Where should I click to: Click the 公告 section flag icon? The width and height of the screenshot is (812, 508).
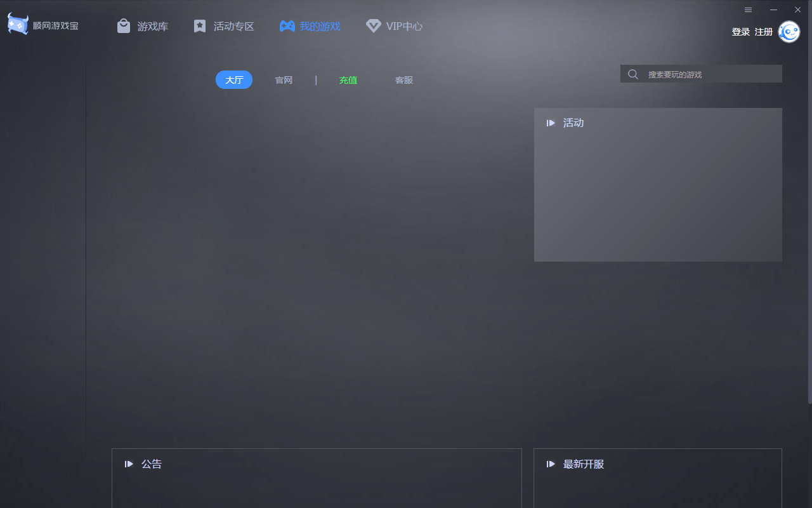[129, 464]
